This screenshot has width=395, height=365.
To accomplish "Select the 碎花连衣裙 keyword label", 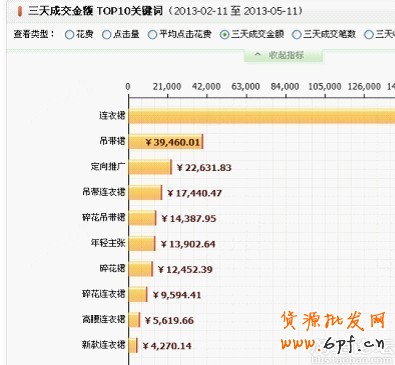I will pyautogui.click(x=104, y=294).
